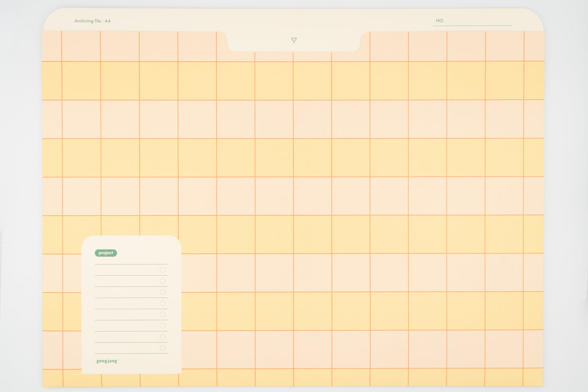This screenshot has height=392, width=588.
Task: Select the last dotted circle on the project card
Action: (x=162, y=348)
